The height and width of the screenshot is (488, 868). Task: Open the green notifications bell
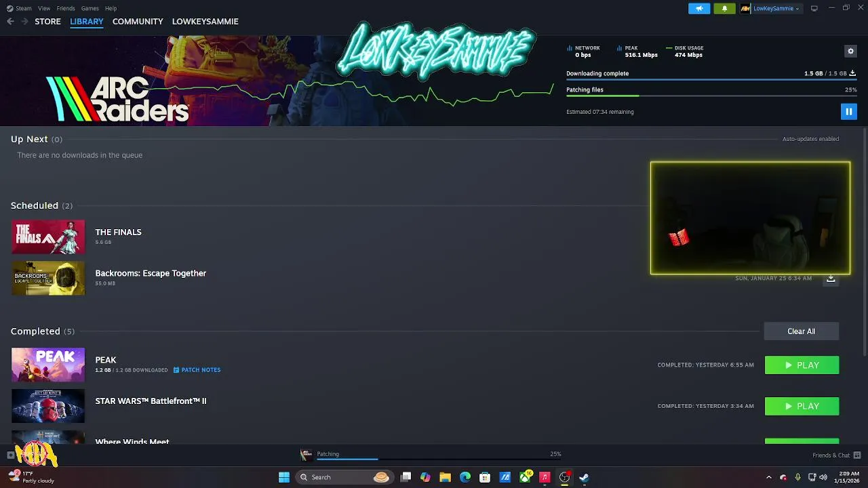point(724,8)
